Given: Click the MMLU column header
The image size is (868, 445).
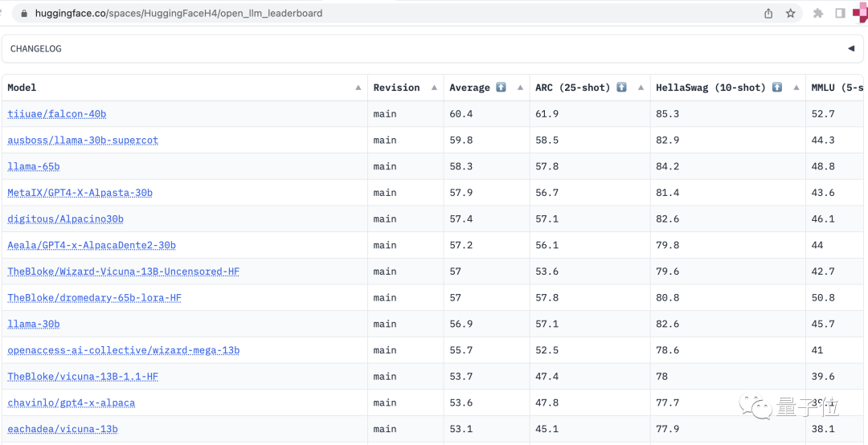Looking at the screenshot, I should [837, 88].
